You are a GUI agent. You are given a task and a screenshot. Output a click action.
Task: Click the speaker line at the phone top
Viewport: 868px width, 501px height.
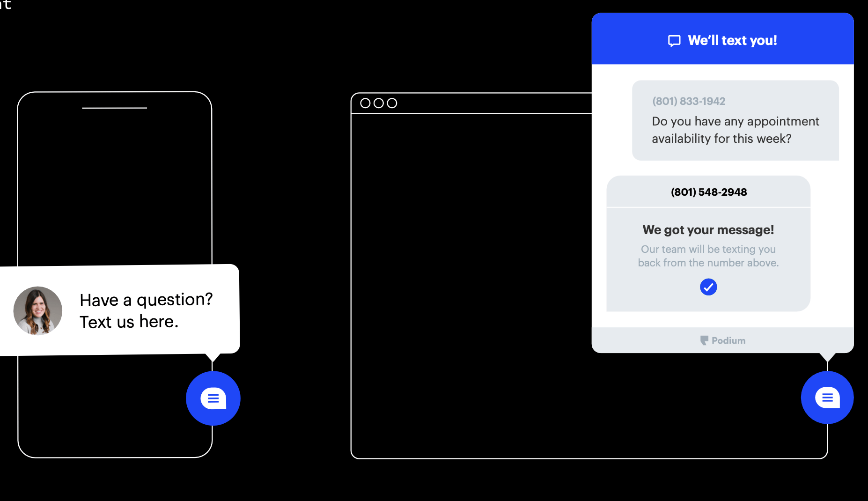114,108
